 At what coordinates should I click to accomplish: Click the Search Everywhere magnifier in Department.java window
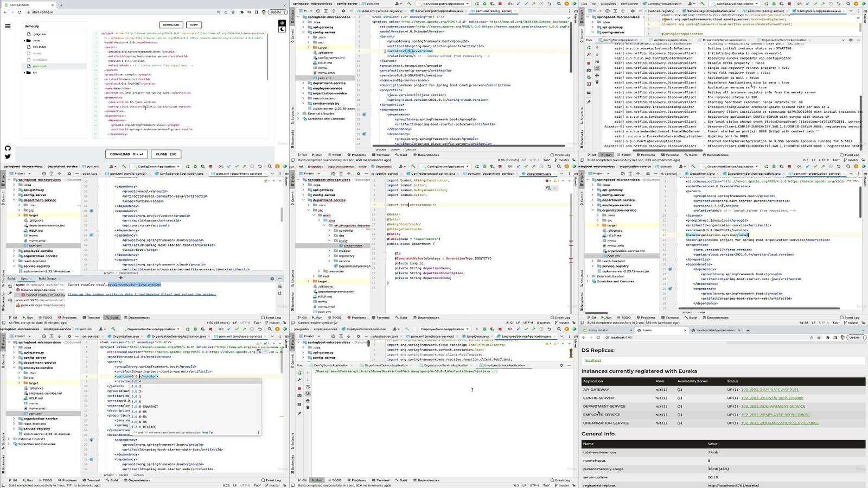pyautogui.click(x=558, y=167)
